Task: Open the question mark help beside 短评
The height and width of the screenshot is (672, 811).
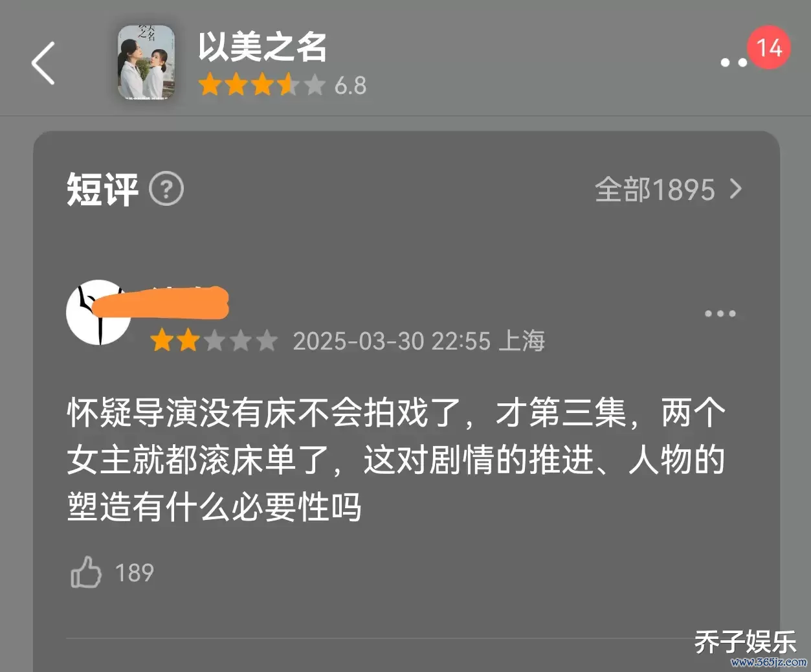Action: [166, 189]
